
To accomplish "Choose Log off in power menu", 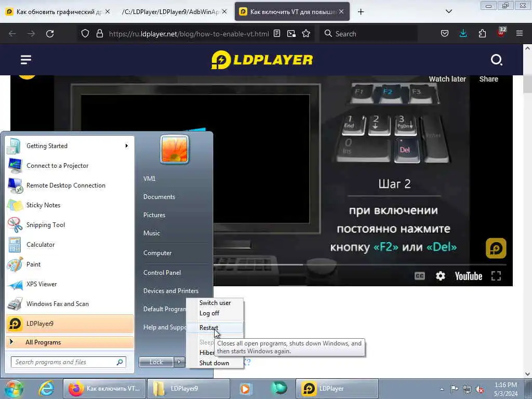I will click(215, 313).
